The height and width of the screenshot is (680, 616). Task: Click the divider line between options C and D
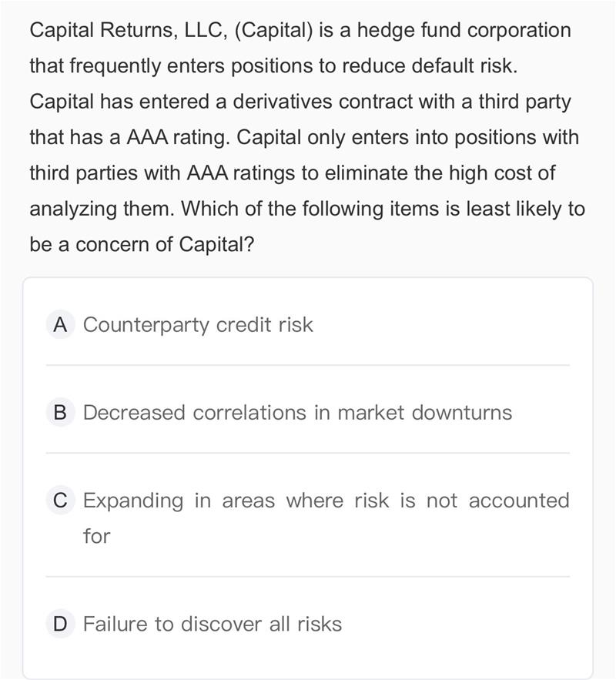point(308,576)
